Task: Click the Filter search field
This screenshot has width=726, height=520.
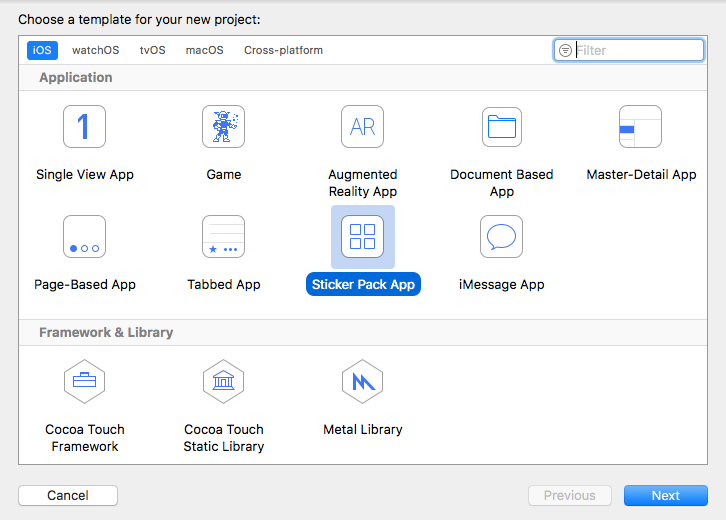Action: click(x=629, y=50)
